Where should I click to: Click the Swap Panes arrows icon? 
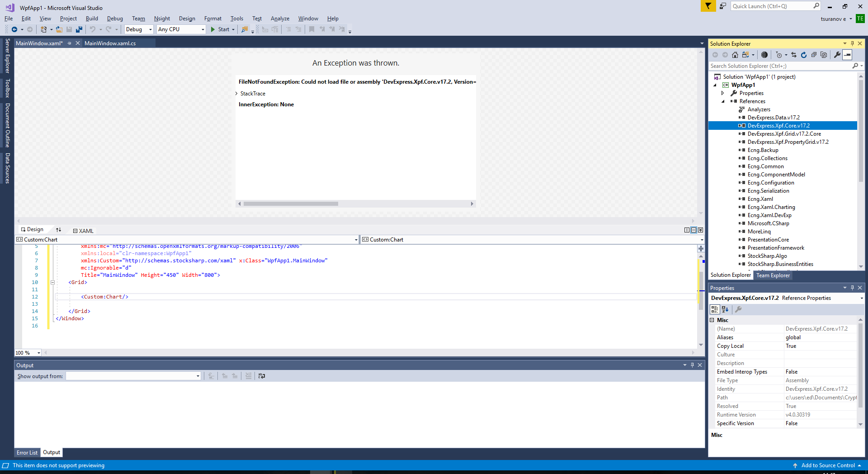58,230
